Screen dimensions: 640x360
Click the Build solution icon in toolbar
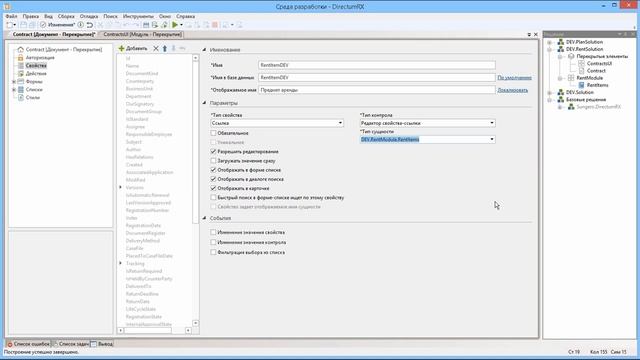[146, 25]
